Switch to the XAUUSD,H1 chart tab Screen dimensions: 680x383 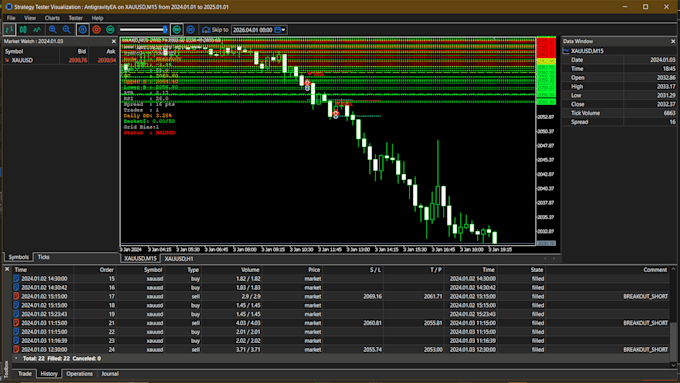(179, 259)
